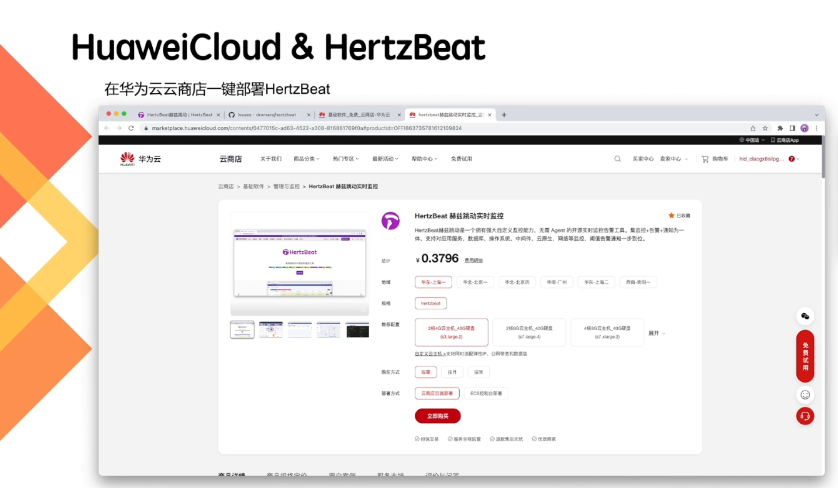Close the GitHub hertzbeat issues tab

point(308,114)
